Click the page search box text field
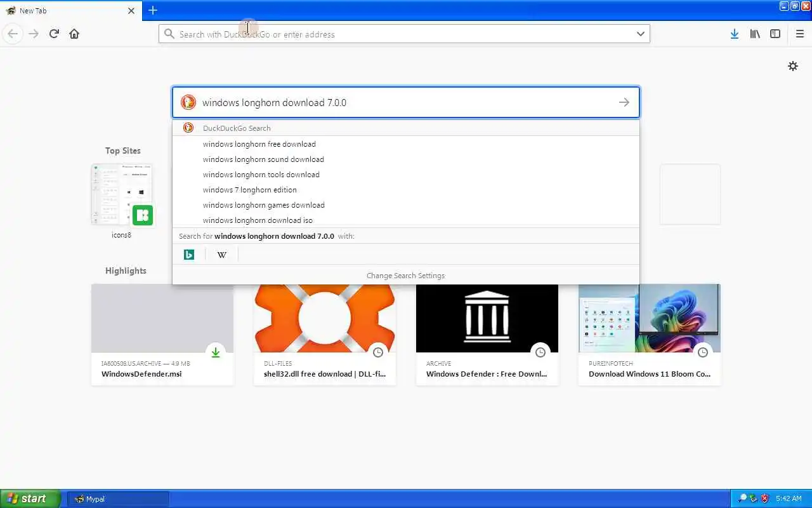The width and height of the screenshot is (812, 508). [406, 102]
